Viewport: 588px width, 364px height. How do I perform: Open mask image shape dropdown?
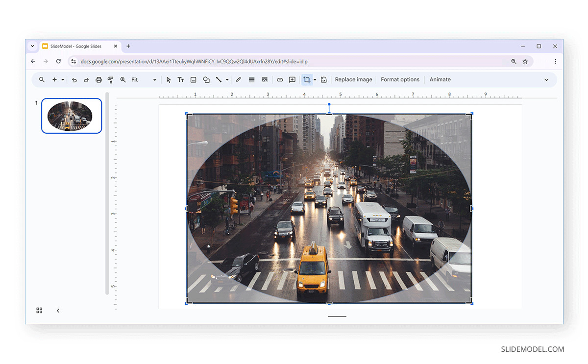click(x=315, y=80)
